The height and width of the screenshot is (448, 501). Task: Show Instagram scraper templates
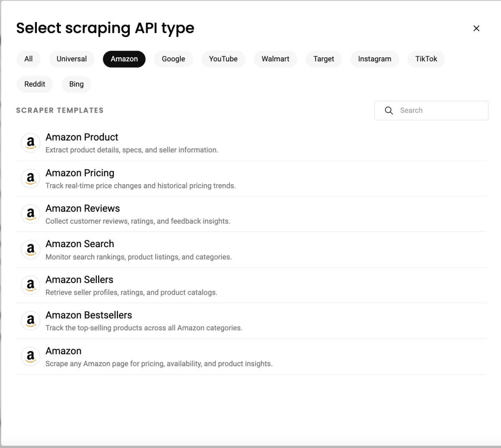(374, 59)
